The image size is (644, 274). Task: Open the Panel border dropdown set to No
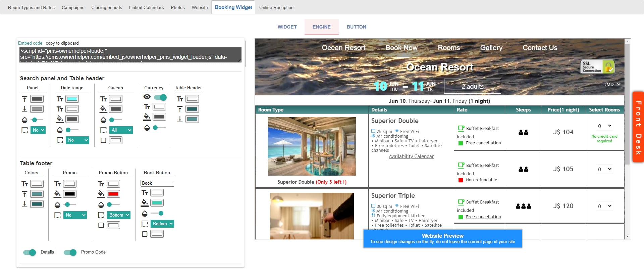(x=38, y=130)
